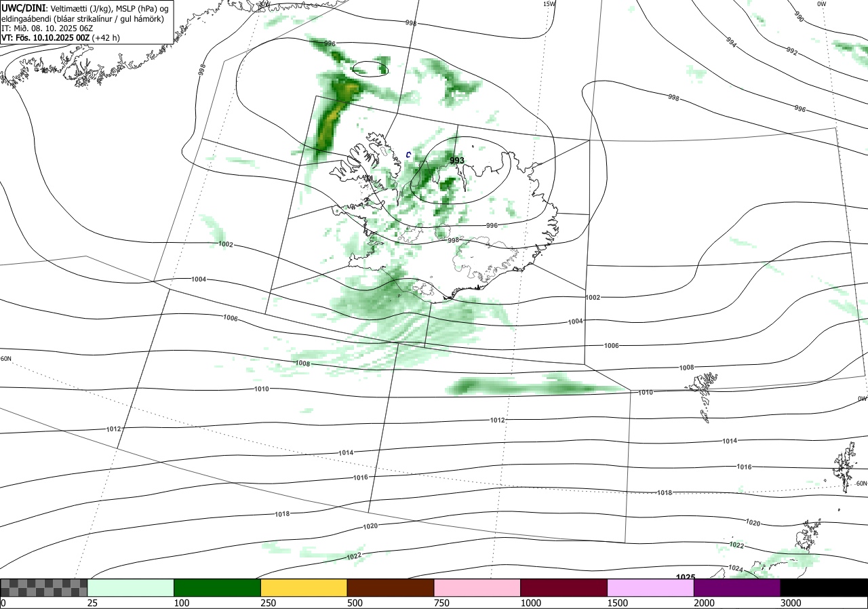
Task: Click the "3000" legend scale value
Action: tap(792, 603)
